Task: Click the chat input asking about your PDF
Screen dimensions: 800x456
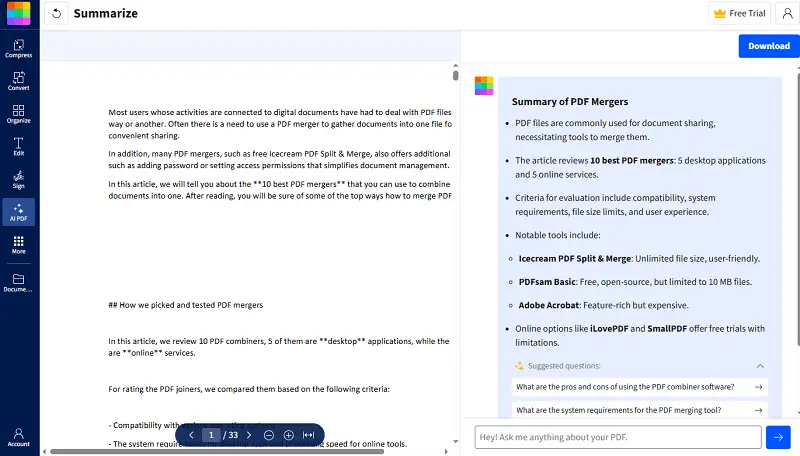Action: pos(618,437)
